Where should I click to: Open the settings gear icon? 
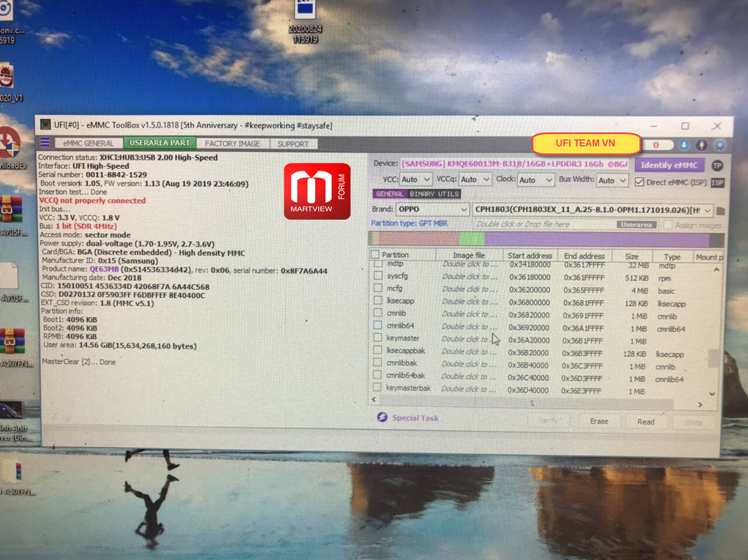coord(719,145)
